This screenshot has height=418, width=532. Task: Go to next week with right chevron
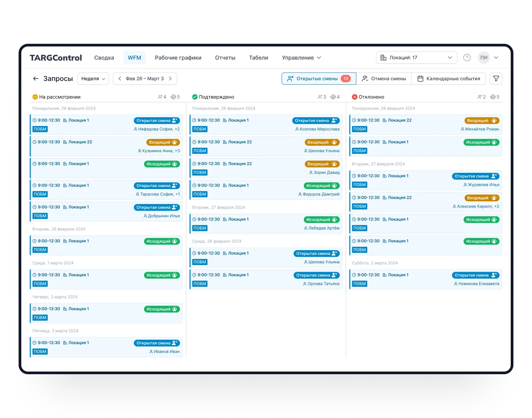170,79
